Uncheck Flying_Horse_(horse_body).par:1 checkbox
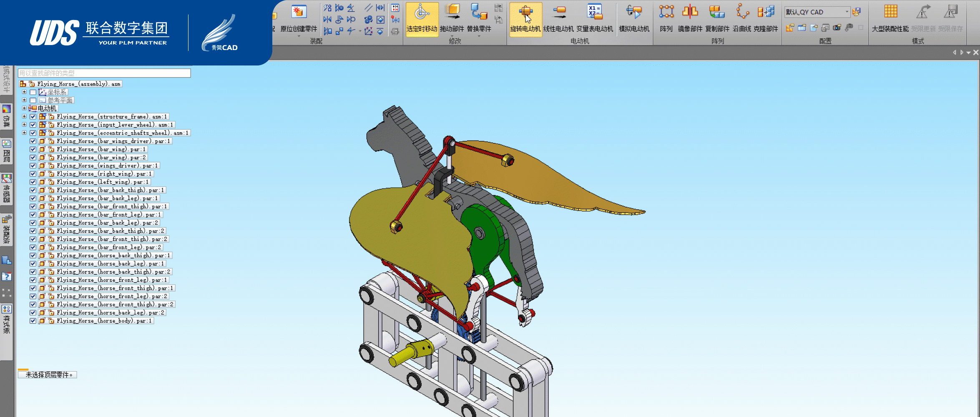Viewport: 980px width, 417px height. point(33,321)
